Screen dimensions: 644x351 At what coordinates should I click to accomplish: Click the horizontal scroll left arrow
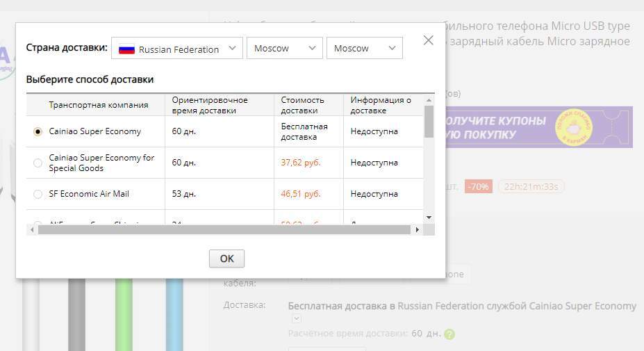pyautogui.click(x=32, y=229)
